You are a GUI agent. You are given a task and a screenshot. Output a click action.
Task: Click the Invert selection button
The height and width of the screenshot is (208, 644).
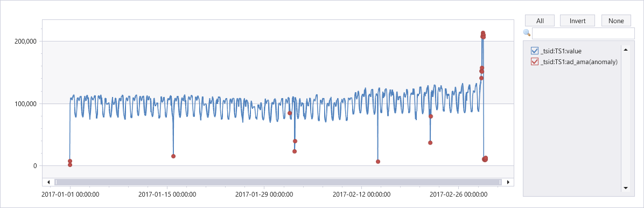pos(577,20)
